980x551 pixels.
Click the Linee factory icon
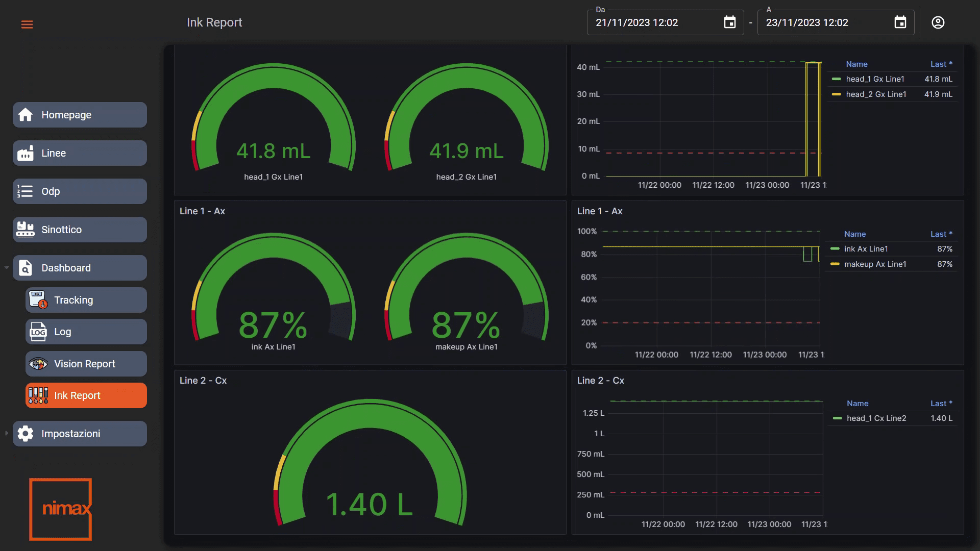pyautogui.click(x=26, y=153)
